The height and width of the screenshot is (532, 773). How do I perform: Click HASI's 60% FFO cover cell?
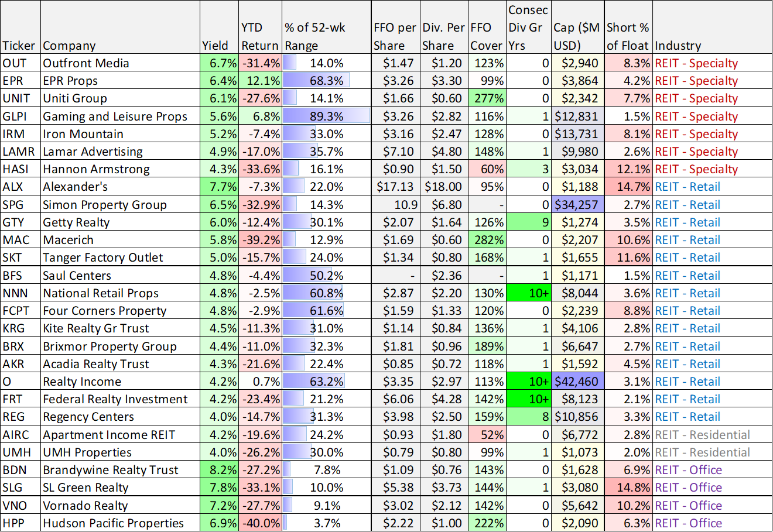coord(487,169)
